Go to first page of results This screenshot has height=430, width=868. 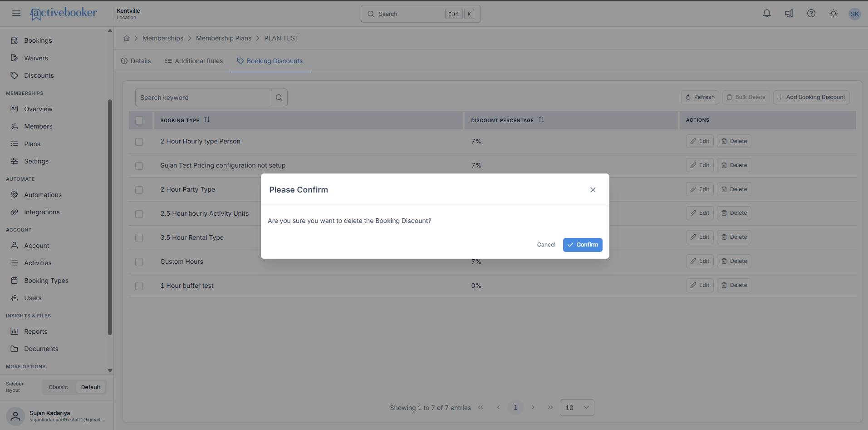tap(481, 407)
